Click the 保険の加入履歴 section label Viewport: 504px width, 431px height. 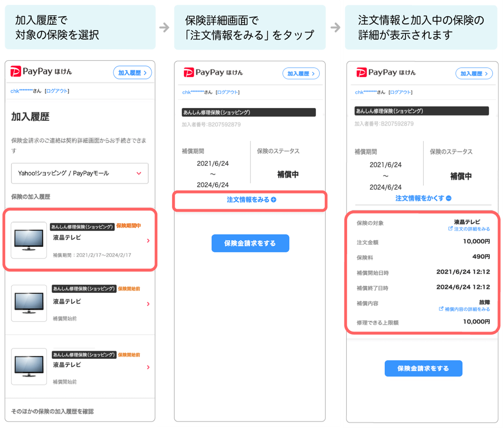tap(31, 197)
